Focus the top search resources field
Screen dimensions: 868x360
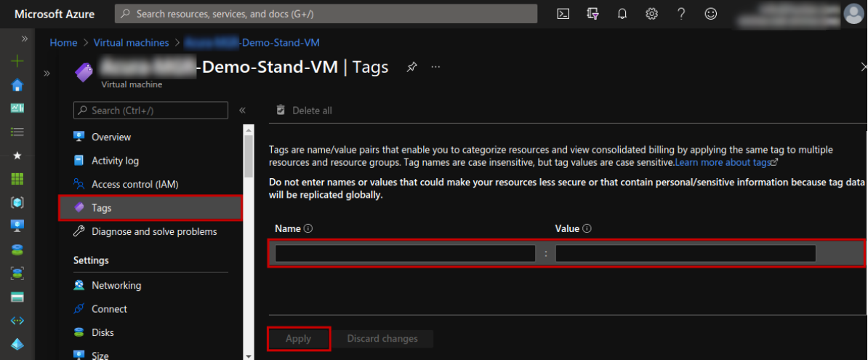click(326, 14)
